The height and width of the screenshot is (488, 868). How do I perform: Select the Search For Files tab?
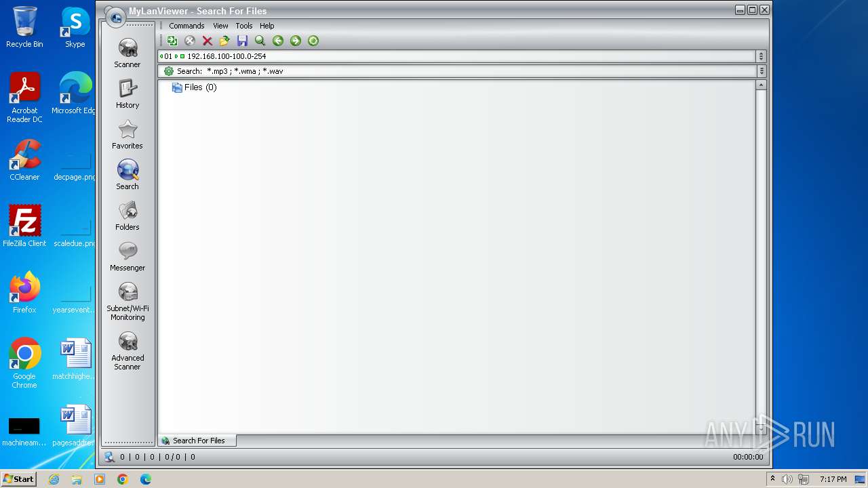[x=197, y=441]
